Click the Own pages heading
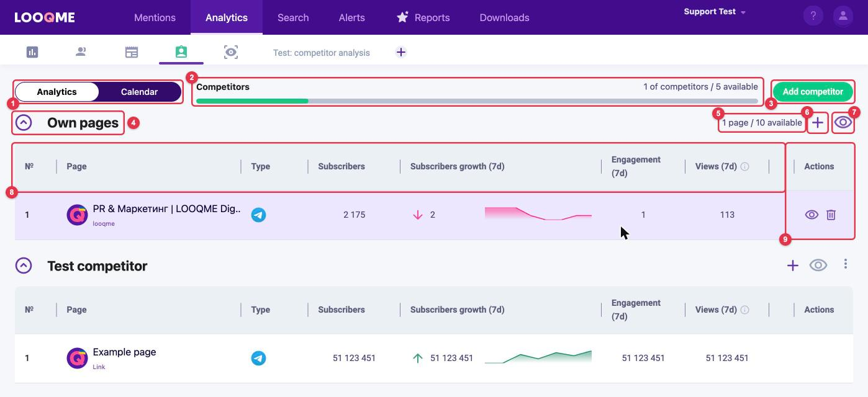Image resolution: width=868 pixels, height=397 pixels. [x=83, y=123]
